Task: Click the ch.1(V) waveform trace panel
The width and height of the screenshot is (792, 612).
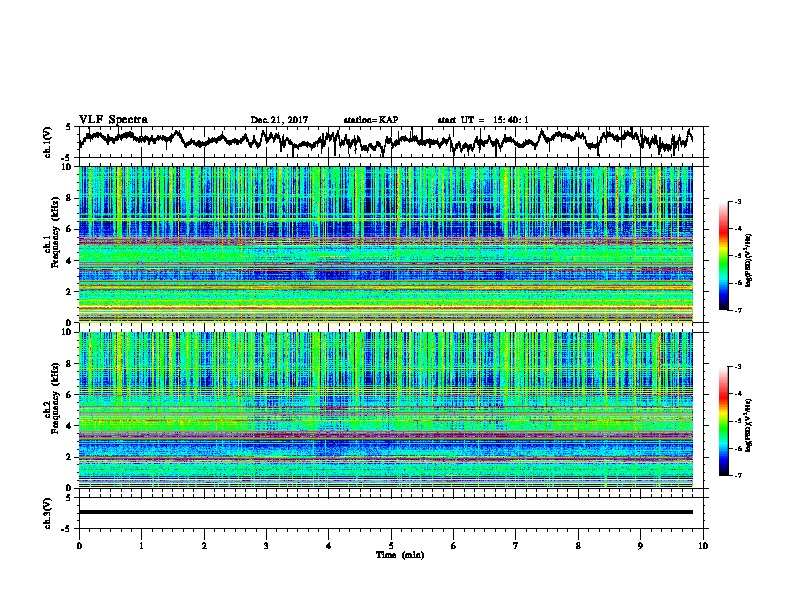Action: pyautogui.click(x=393, y=142)
